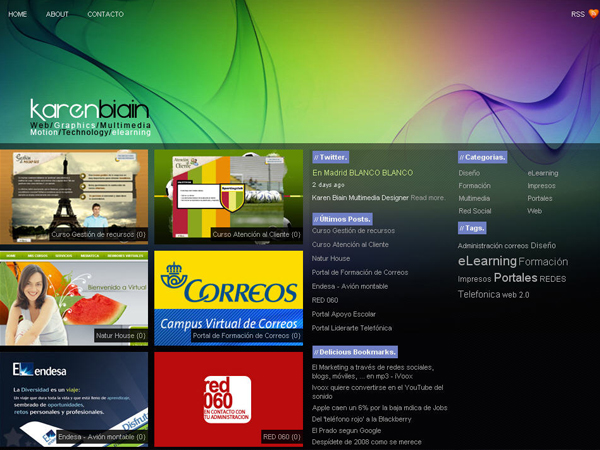The image size is (600, 450).
Task: Click the bold Portales tag
Action: [515, 277]
